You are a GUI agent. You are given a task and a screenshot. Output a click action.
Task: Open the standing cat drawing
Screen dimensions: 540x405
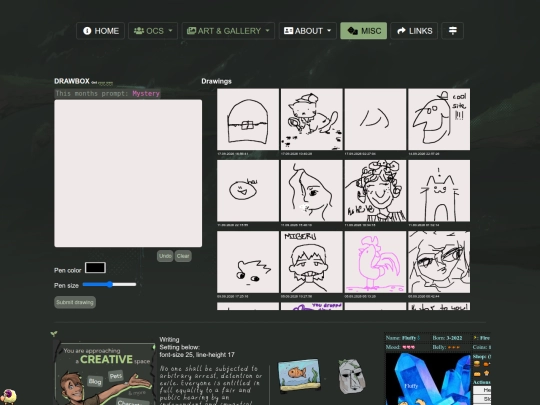[x=439, y=190]
